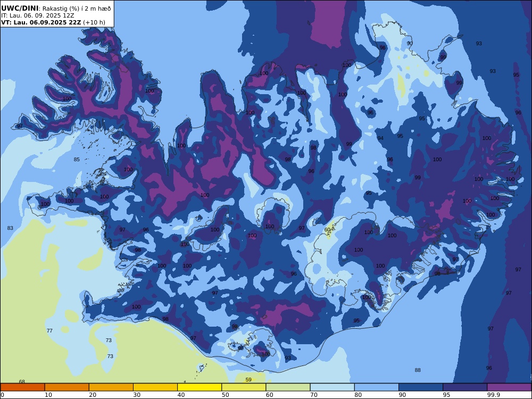
Task: Choose the dark blue 90–95 legend swatch
Action: tap(421, 387)
